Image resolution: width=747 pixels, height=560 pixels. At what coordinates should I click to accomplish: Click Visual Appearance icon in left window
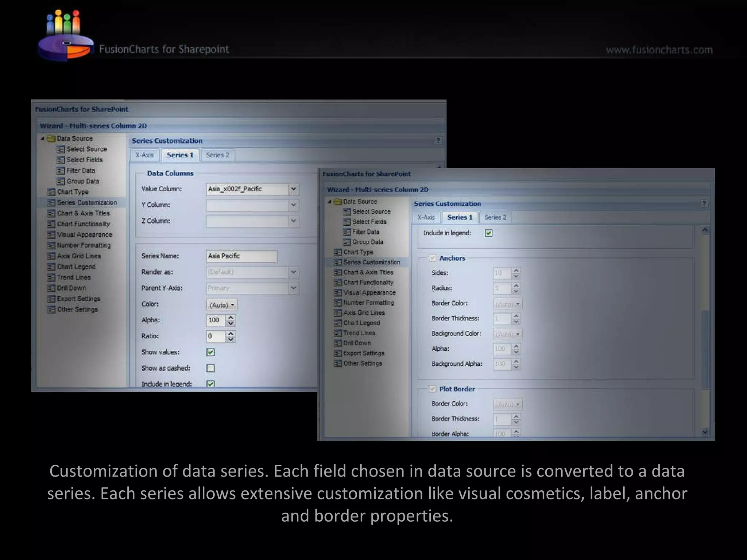[51, 235]
